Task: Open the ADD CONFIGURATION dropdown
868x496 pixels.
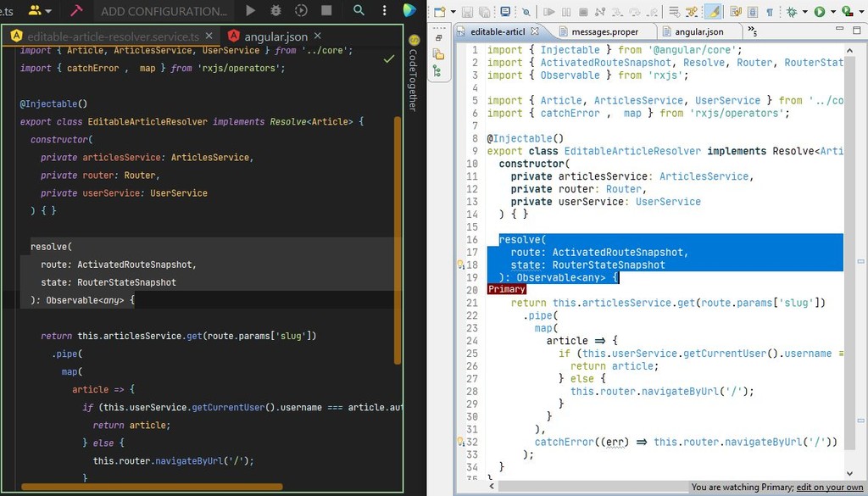Action: [x=164, y=11]
